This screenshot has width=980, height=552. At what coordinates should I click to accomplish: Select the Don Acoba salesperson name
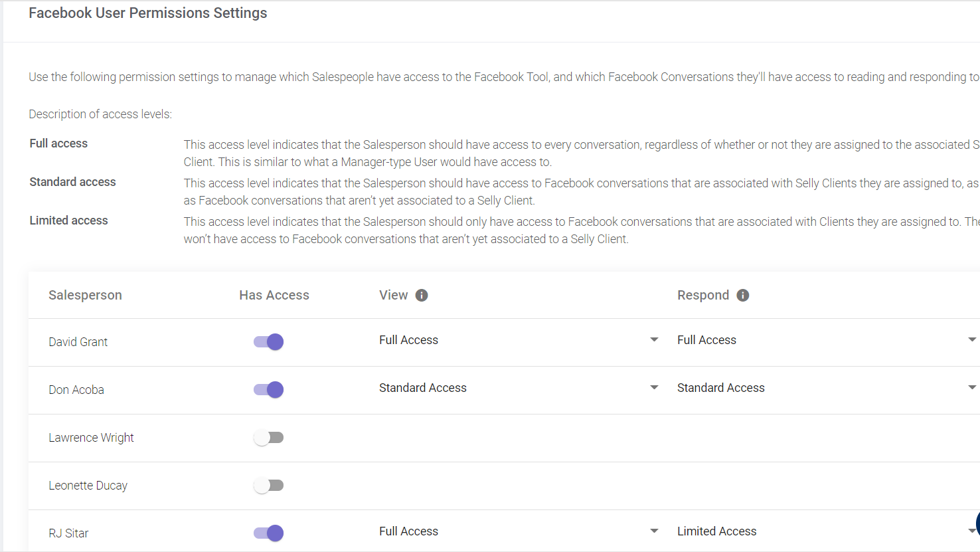(x=76, y=390)
